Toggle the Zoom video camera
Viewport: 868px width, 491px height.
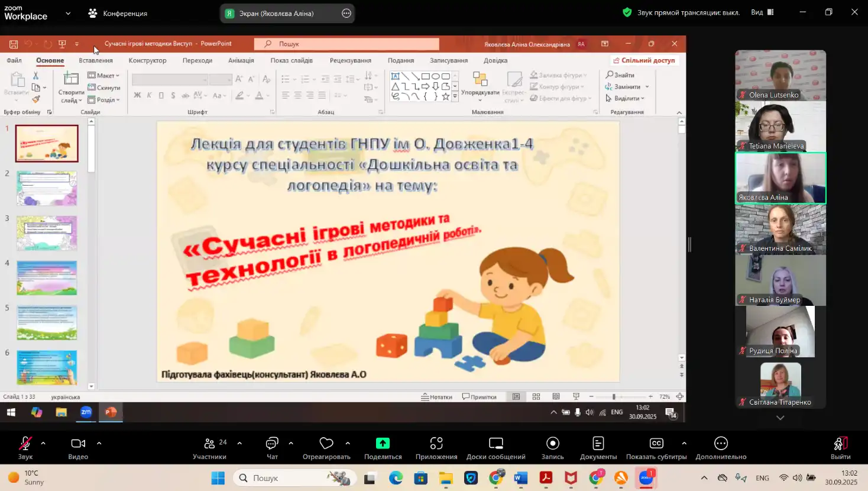coord(78,444)
